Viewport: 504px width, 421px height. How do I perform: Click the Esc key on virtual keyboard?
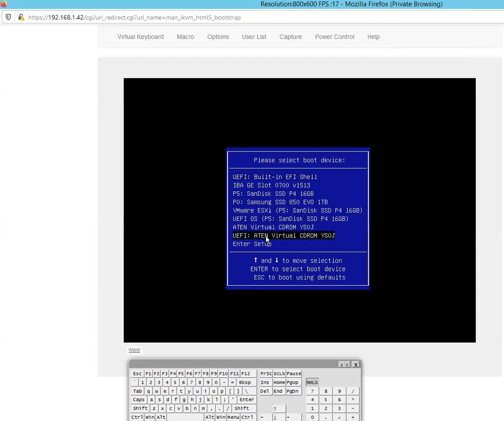(137, 374)
